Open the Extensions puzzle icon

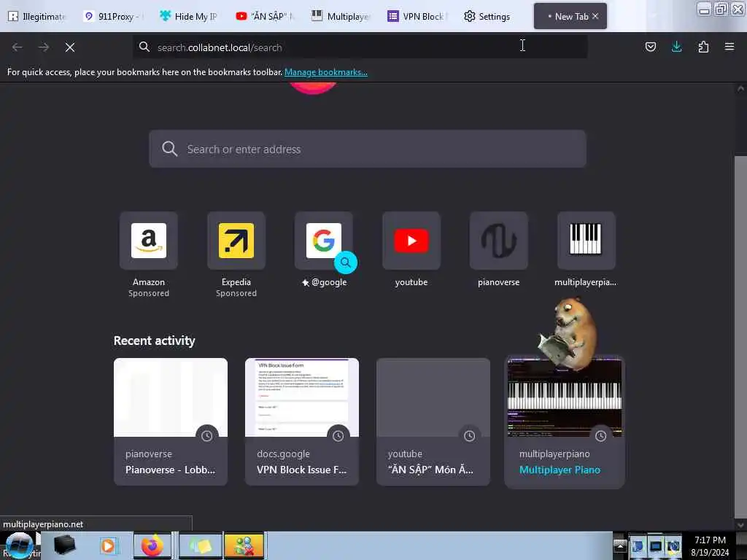tap(703, 47)
